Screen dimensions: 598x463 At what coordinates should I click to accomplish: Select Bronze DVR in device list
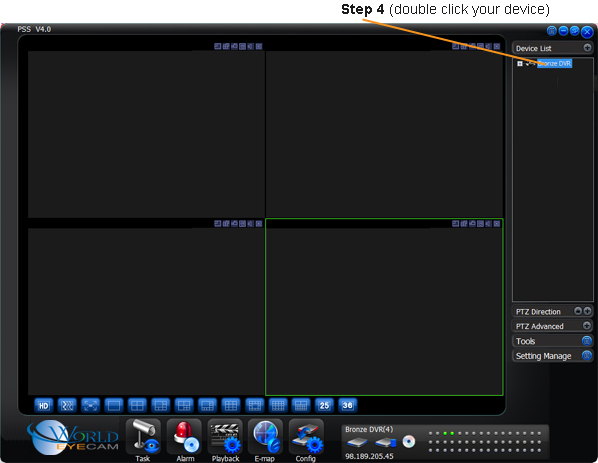pos(554,64)
